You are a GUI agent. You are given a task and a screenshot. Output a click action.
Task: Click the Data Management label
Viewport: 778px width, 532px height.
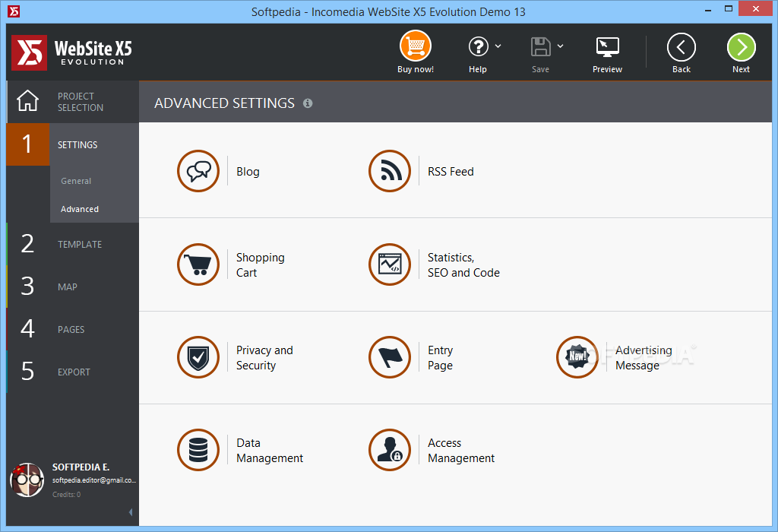[x=270, y=451]
